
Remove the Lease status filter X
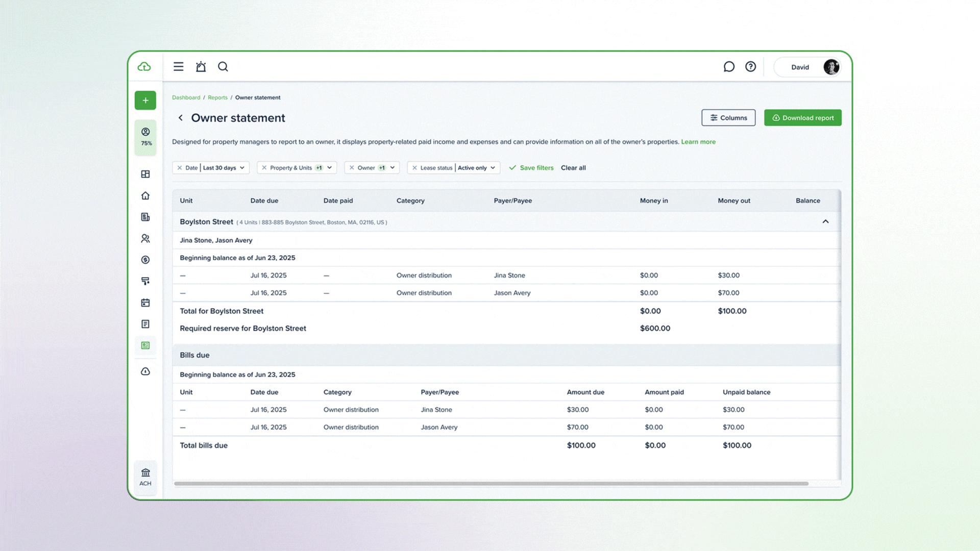tap(414, 168)
